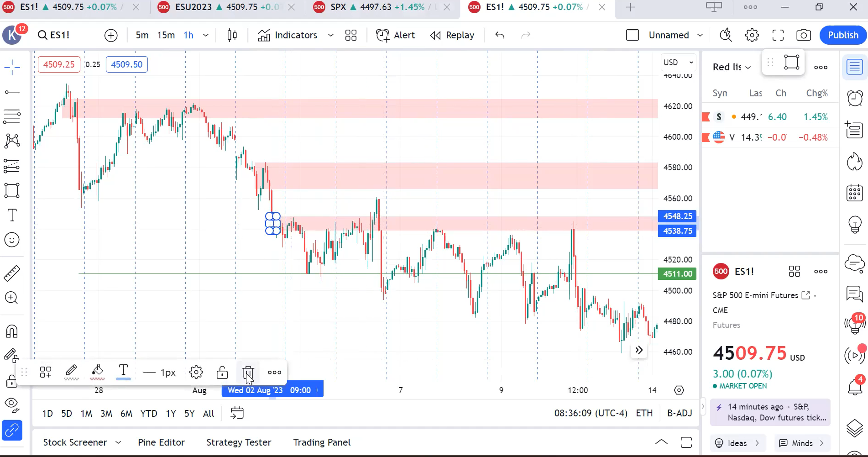Open the emoji icons tool

[12, 240]
